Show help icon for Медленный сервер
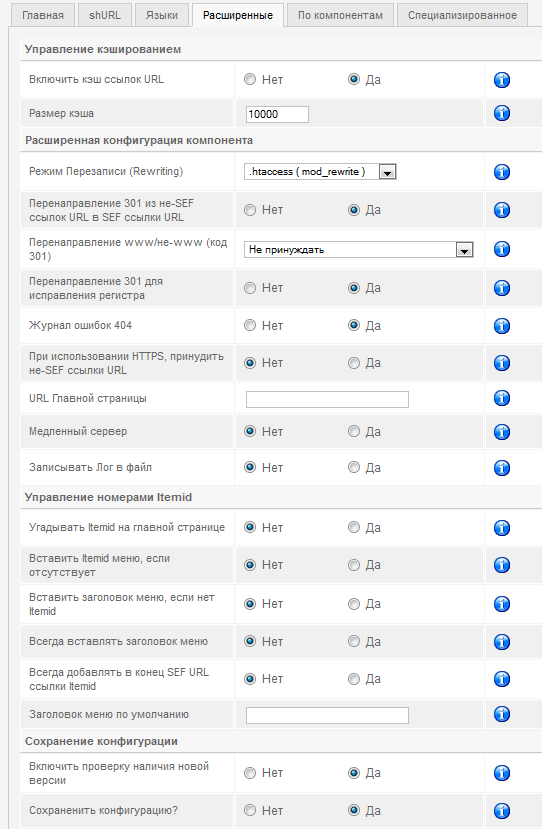This screenshot has width=542, height=829. pyautogui.click(x=501, y=432)
